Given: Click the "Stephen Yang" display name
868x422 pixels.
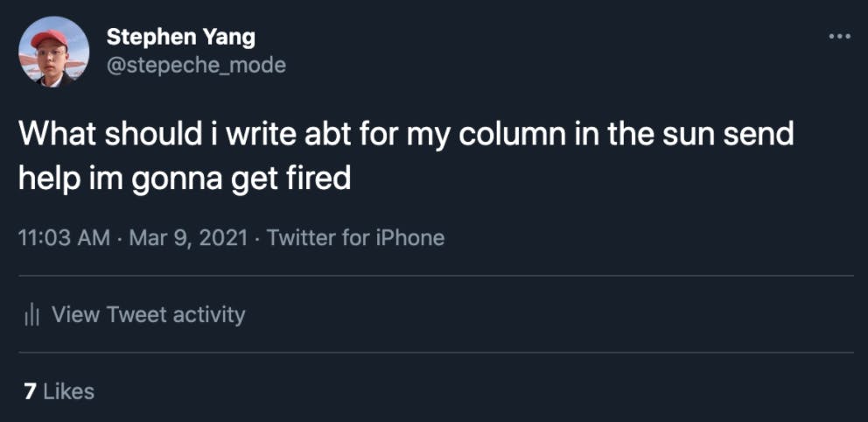Looking at the screenshot, I should point(180,38).
